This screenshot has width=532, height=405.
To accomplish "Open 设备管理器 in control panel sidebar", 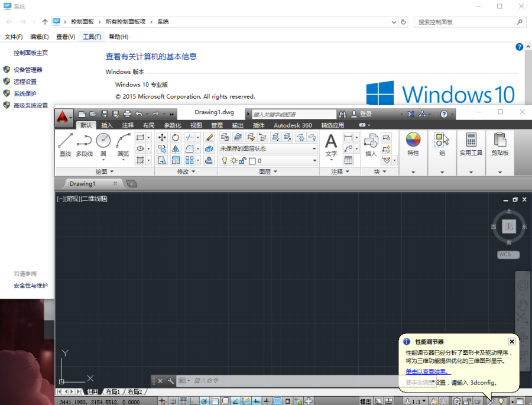I will point(28,70).
